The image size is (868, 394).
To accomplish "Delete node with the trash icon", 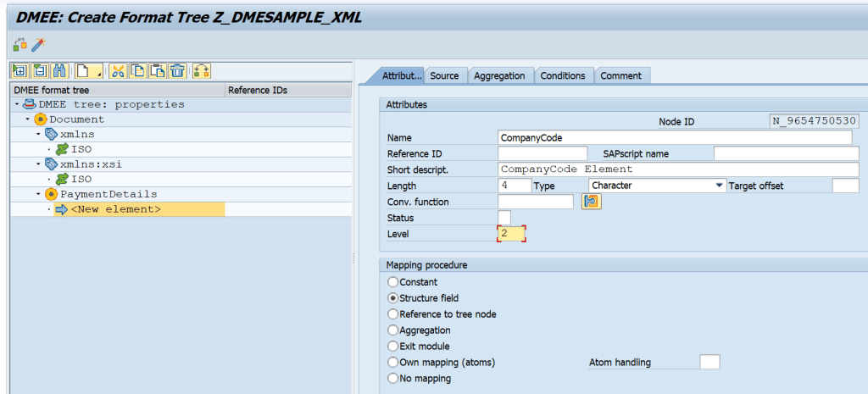I will click(176, 71).
